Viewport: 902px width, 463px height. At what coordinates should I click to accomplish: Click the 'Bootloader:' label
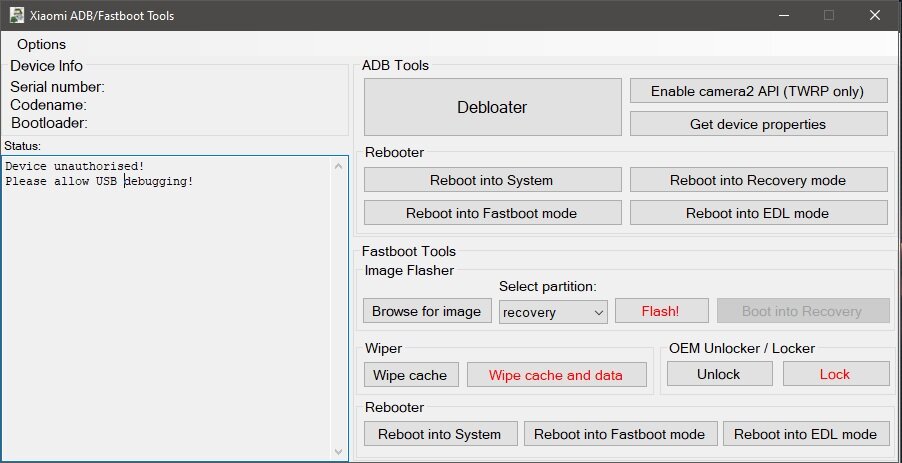[49, 123]
